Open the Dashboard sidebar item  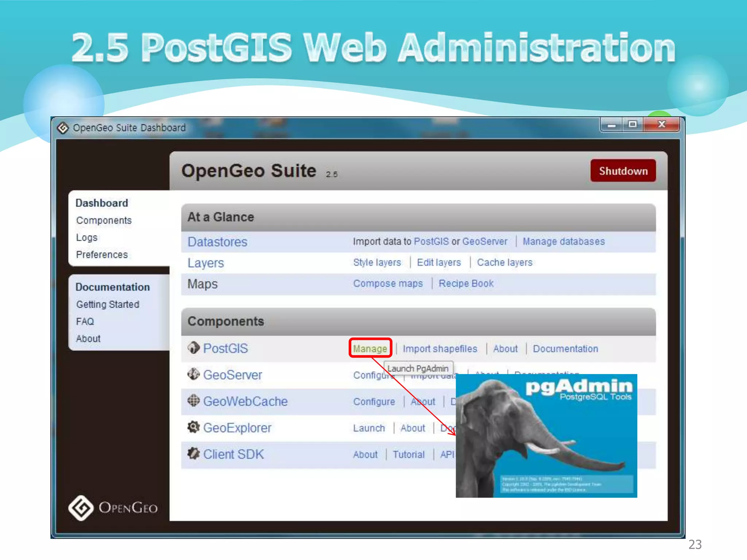point(102,203)
